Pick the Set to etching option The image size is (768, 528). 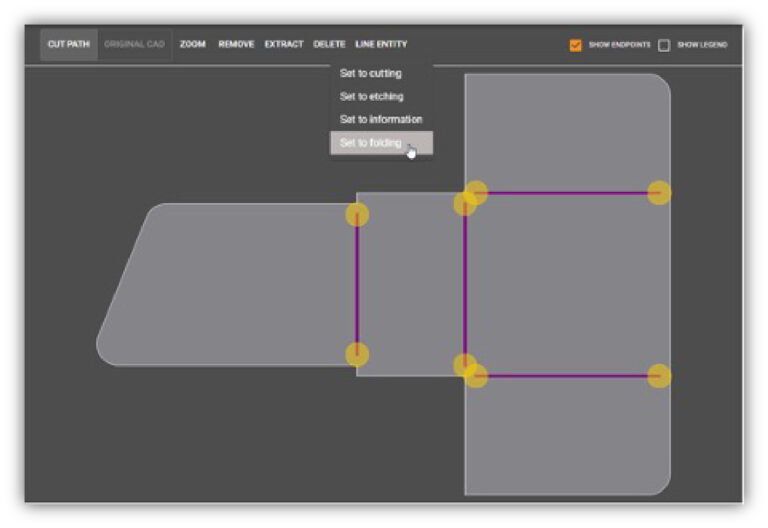tap(370, 97)
